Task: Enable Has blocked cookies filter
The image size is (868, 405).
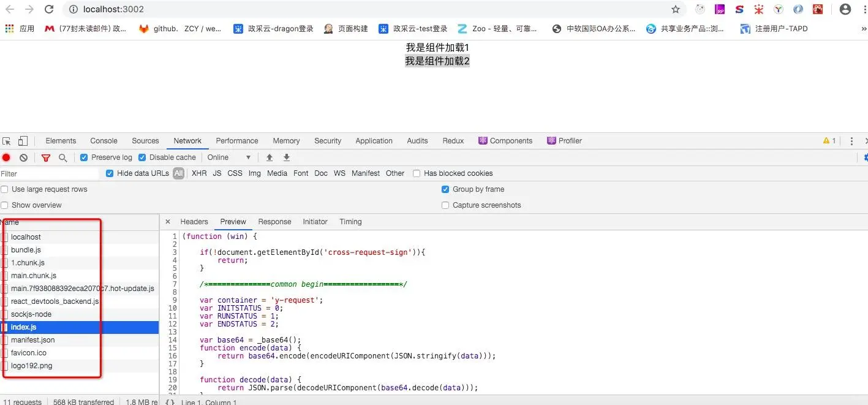Action: click(417, 173)
